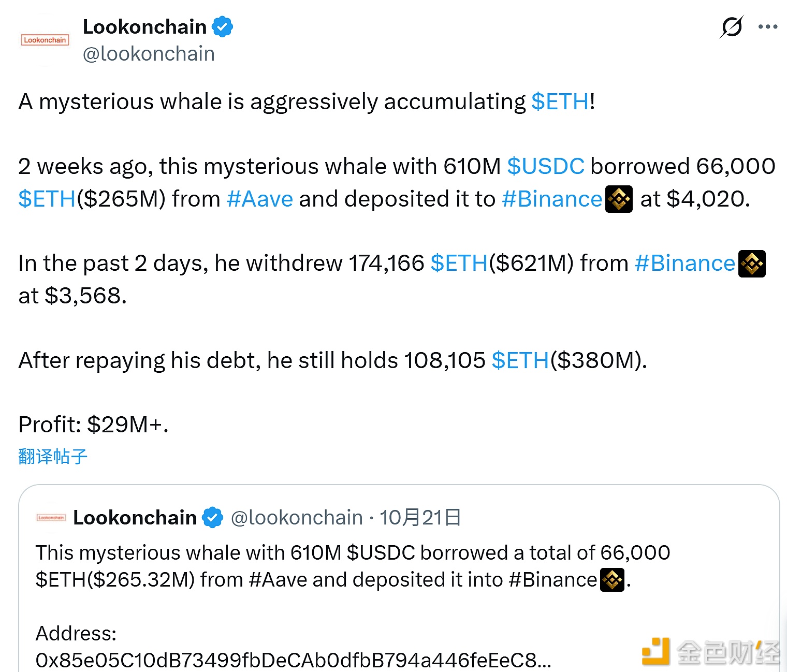
Task: Click Lookonchain's verified checkmark badge
Action: (223, 26)
